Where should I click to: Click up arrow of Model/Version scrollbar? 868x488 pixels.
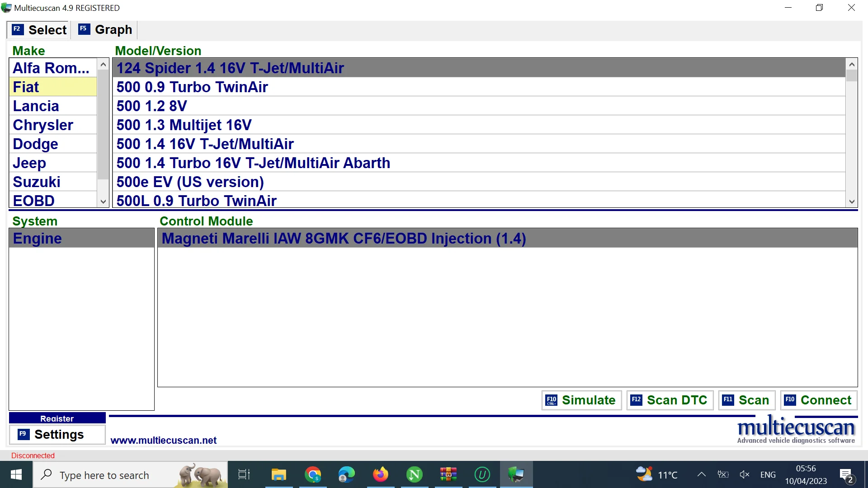[x=852, y=64]
